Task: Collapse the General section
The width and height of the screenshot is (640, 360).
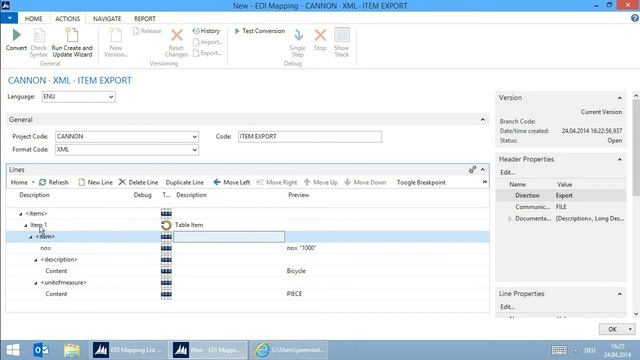Action: tap(483, 120)
